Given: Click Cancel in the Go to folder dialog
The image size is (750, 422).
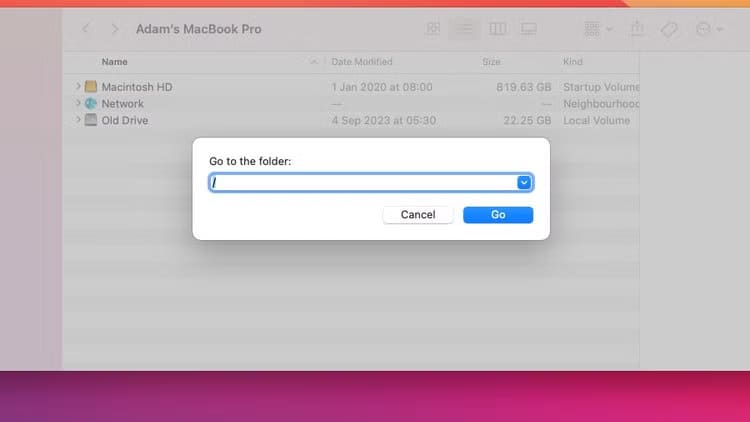Looking at the screenshot, I should tap(418, 215).
